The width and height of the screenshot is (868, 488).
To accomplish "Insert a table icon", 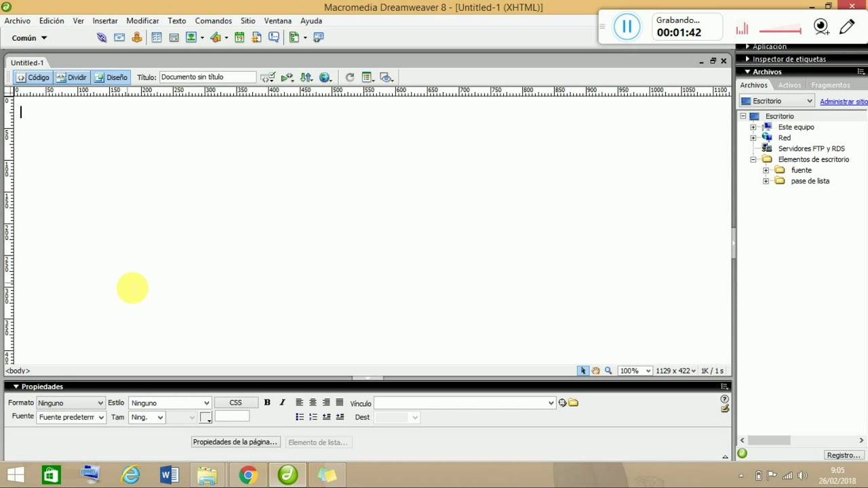I will coord(157,38).
